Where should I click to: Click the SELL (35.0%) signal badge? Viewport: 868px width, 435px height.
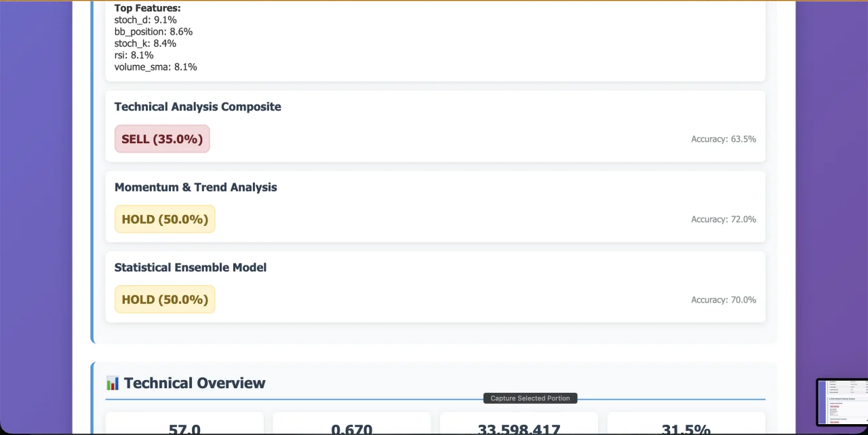click(162, 139)
